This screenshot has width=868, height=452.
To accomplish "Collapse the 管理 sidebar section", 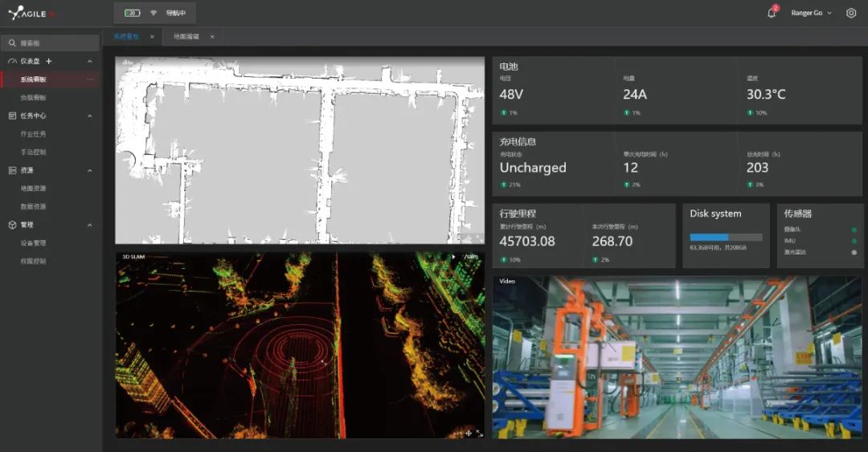I will pos(89,225).
